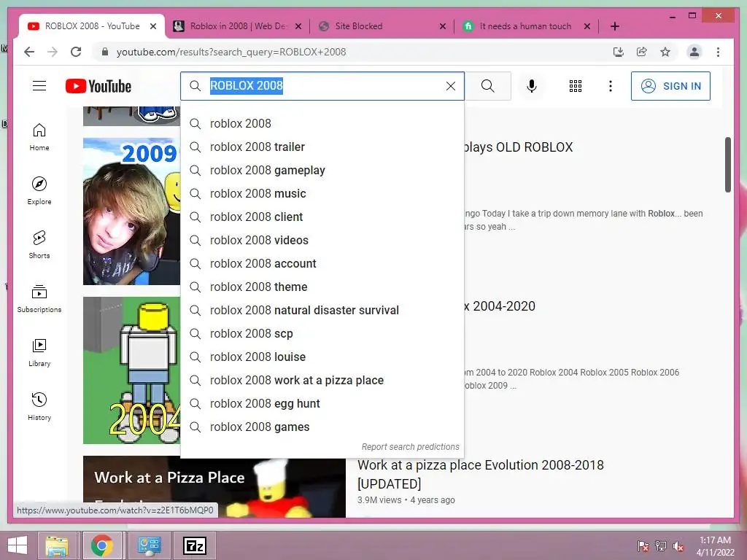Choose suggestion roblox 2008 trailer
747x560 pixels.
click(x=322, y=147)
